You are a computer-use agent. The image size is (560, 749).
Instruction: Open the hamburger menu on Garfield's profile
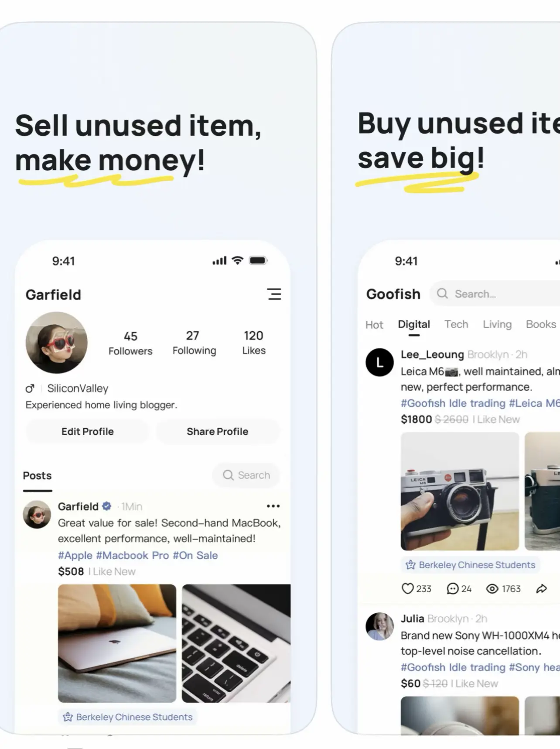(274, 294)
